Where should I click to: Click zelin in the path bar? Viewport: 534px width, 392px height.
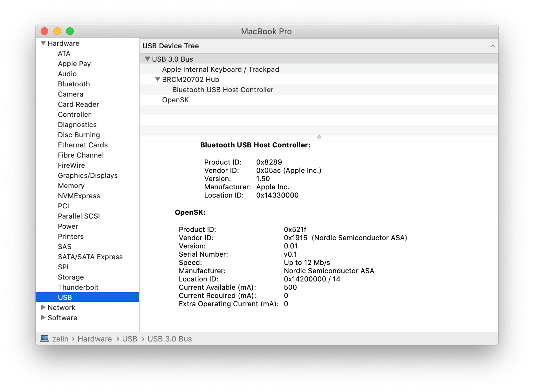click(x=60, y=339)
